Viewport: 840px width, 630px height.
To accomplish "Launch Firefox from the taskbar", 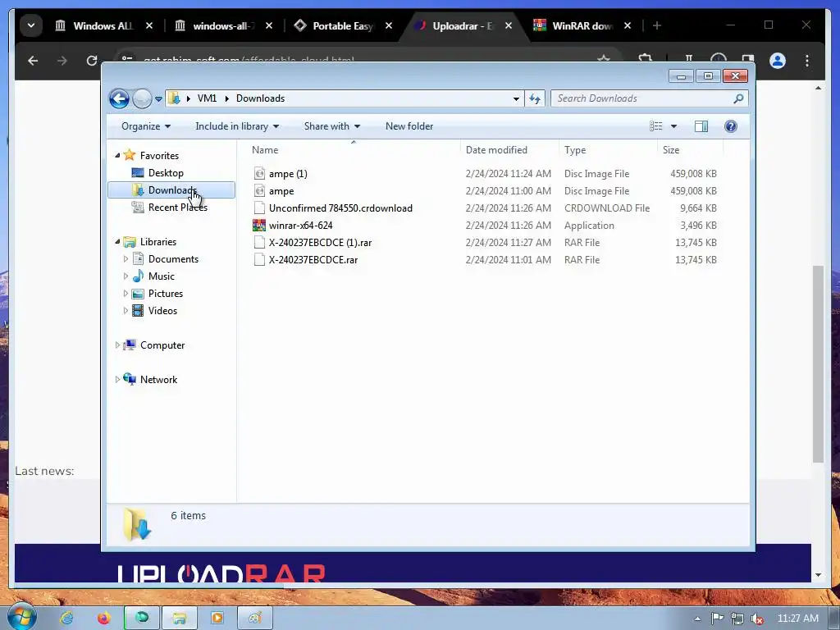I will point(104,618).
